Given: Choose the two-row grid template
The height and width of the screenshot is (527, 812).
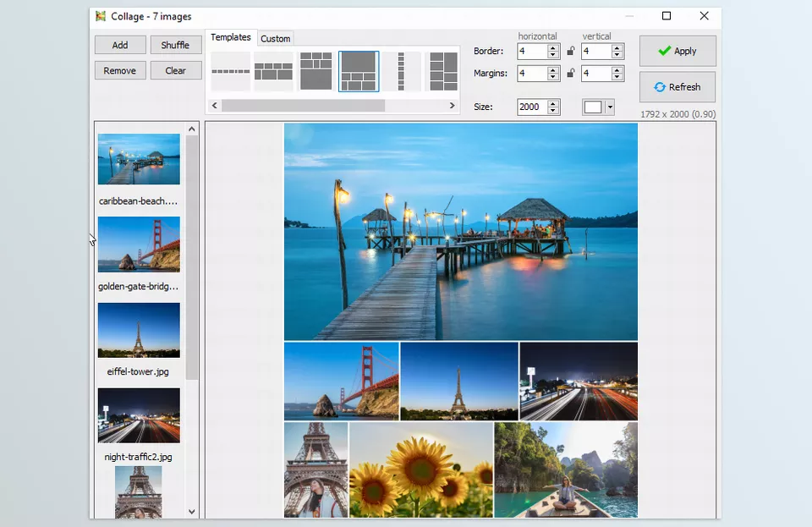Looking at the screenshot, I should [x=273, y=71].
